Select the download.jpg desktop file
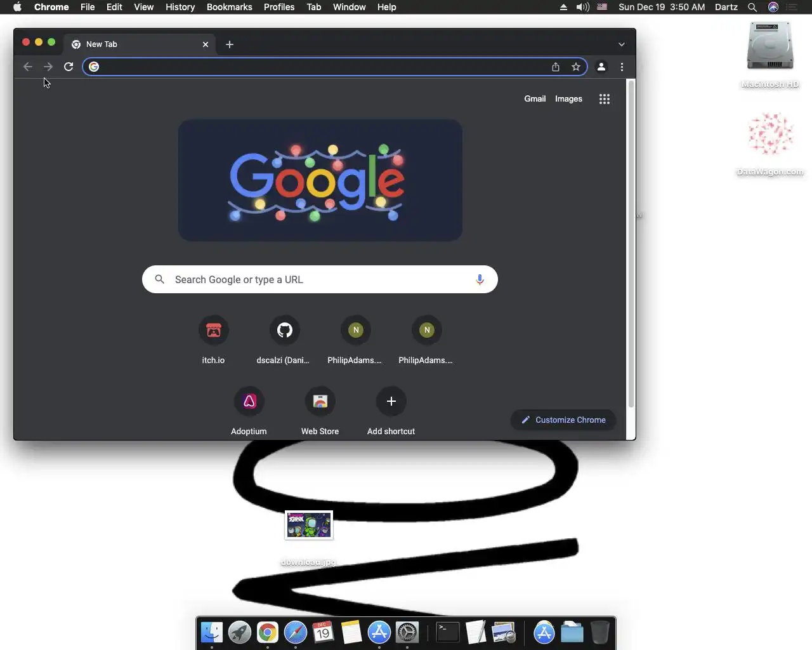 pyautogui.click(x=308, y=538)
